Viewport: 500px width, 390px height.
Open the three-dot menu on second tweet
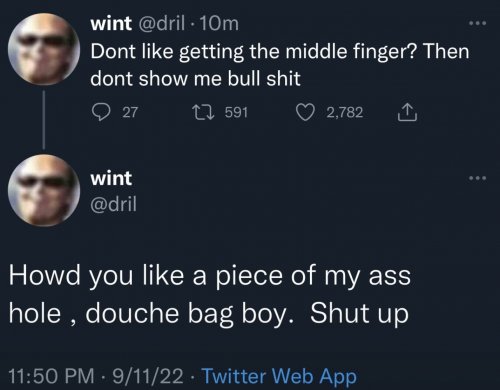[477, 178]
